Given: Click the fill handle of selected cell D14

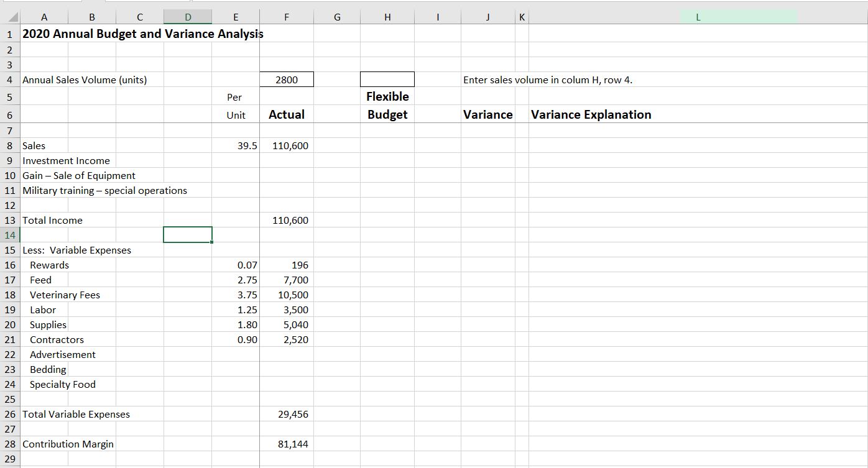Looking at the screenshot, I should coord(213,242).
